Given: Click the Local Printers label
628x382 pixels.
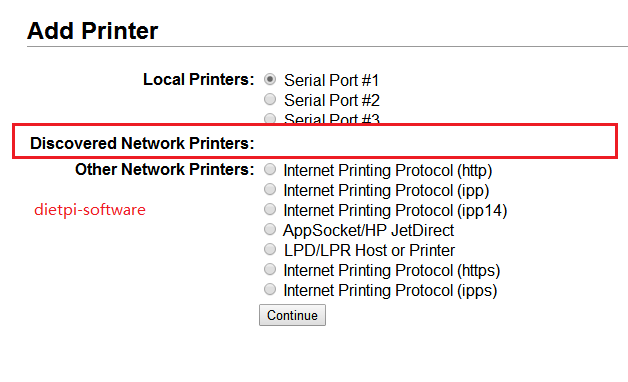Looking at the screenshot, I should coord(199,79).
